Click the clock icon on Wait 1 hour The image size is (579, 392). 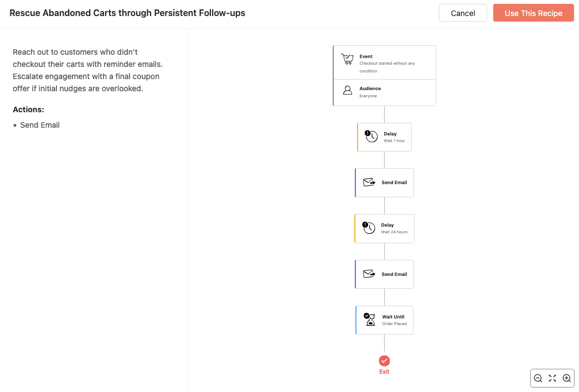pyautogui.click(x=371, y=136)
